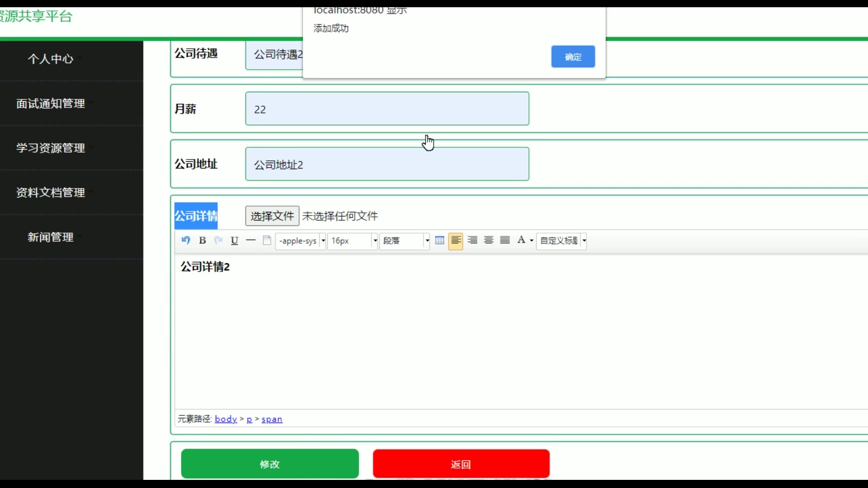Apply justify alignment in editor
Image resolution: width=868 pixels, height=488 pixels.
tap(505, 240)
